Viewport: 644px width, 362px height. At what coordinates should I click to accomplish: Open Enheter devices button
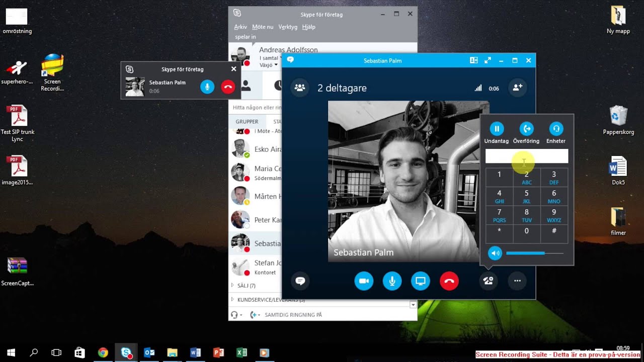click(x=556, y=129)
